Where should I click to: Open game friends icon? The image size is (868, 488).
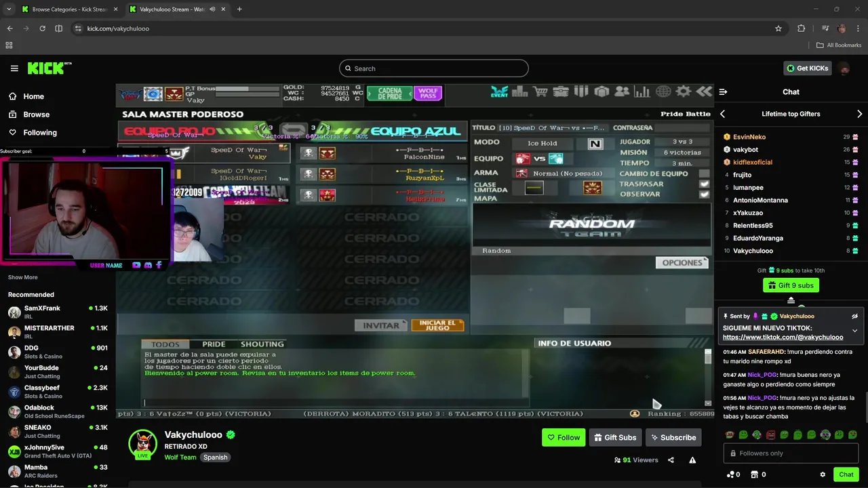click(x=622, y=91)
